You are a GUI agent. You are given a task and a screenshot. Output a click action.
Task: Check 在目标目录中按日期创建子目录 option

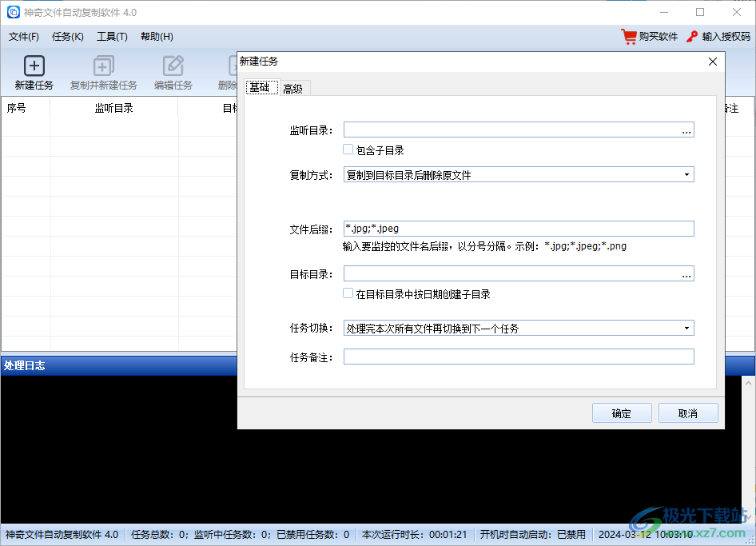(348, 294)
